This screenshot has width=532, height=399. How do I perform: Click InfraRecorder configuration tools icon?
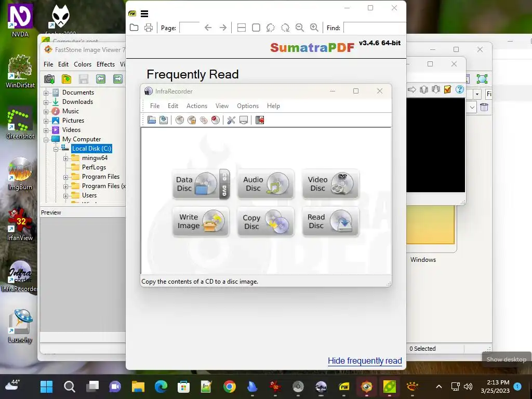coord(231,120)
